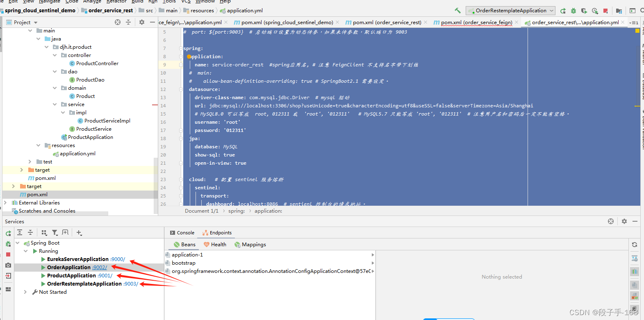Refresh the Beans view in Endpoints panel

(x=635, y=245)
